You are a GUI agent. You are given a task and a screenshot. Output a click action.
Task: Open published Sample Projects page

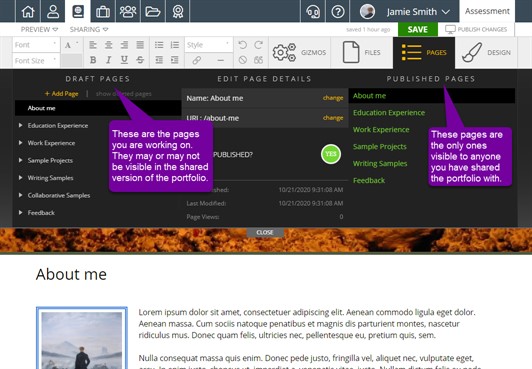(379, 147)
